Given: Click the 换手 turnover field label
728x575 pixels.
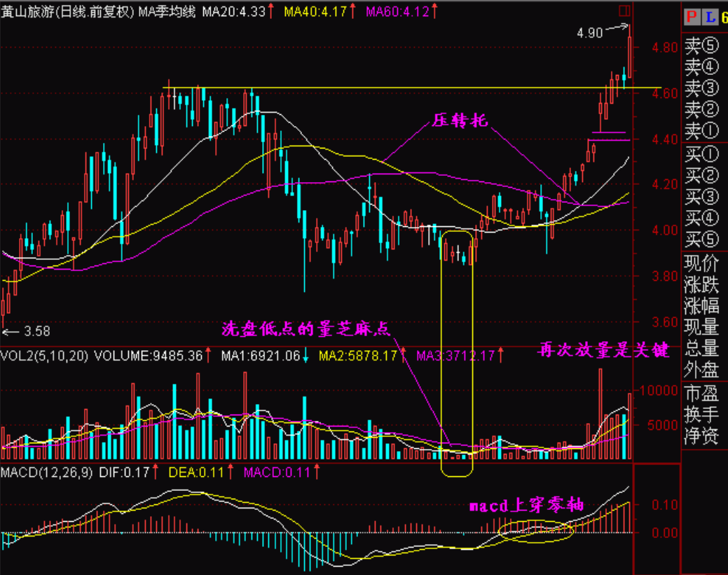Looking at the screenshot, I should (701, 414).
